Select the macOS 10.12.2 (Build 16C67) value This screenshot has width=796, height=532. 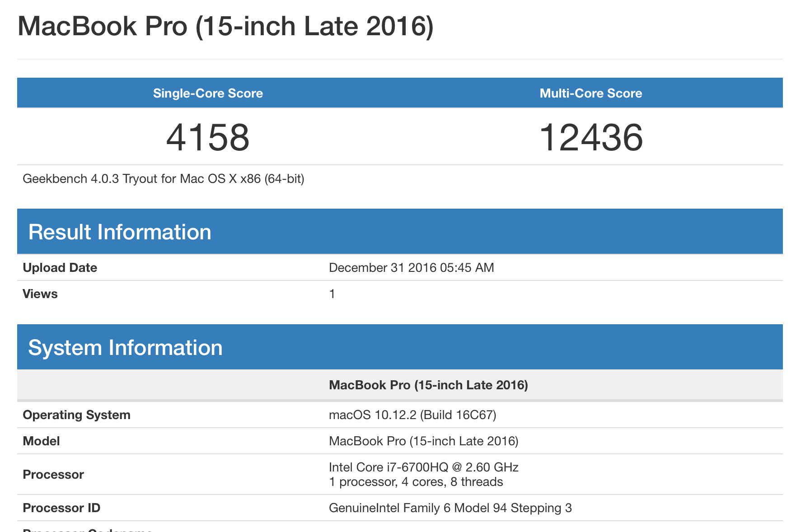412,415
